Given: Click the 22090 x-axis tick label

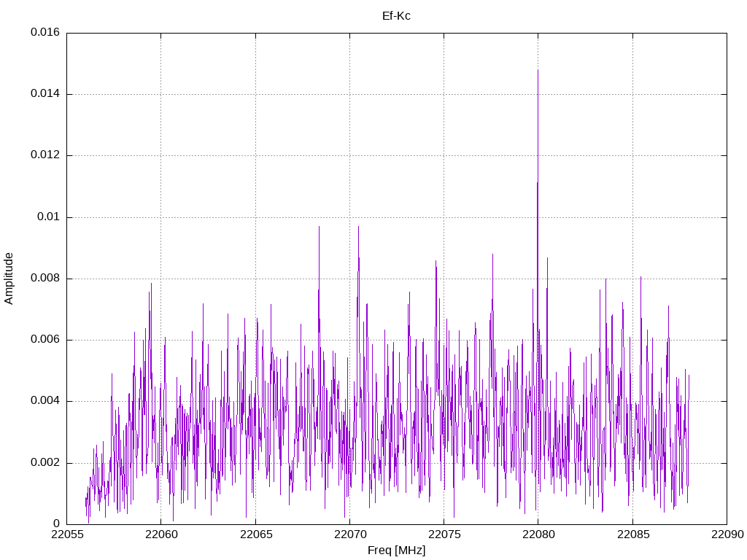Looking at the screenshot, I should pyautogui.click(x=726, y=535).
